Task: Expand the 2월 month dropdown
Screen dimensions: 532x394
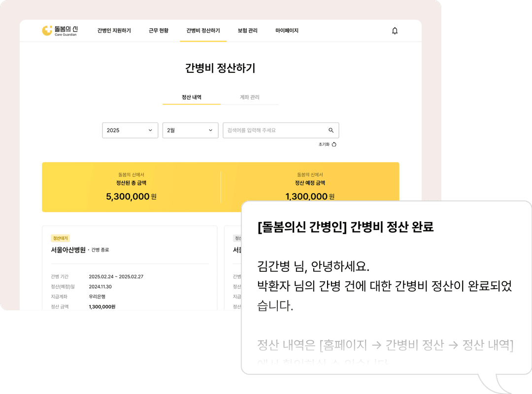Action: click(190, 131)
